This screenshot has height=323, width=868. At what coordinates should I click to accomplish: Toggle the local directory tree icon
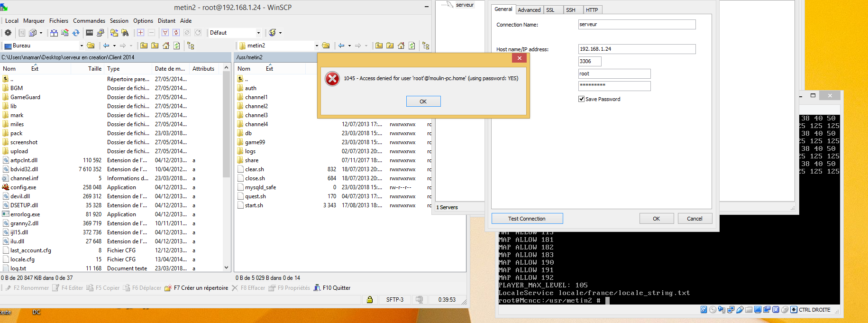click(x=191, y=46)
